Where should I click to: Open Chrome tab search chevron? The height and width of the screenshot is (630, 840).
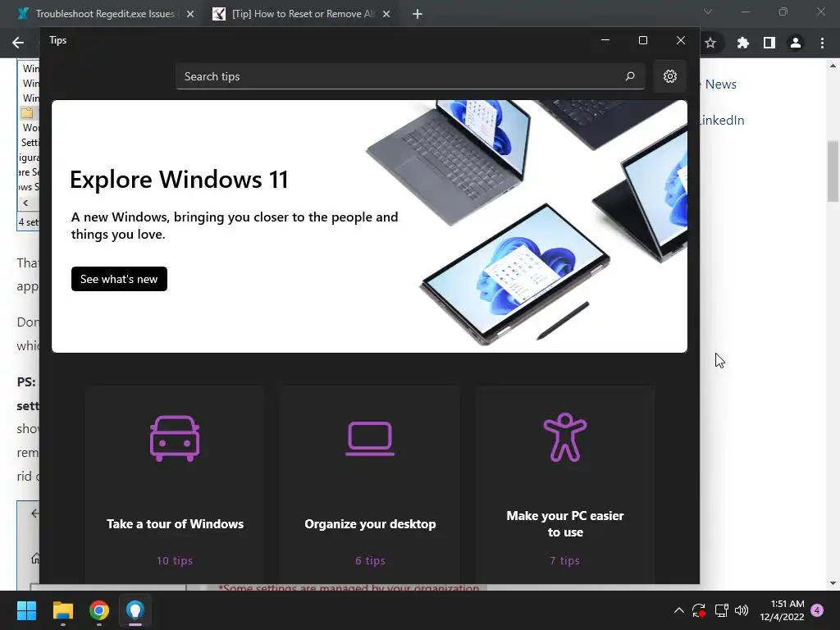pos(708,11)
